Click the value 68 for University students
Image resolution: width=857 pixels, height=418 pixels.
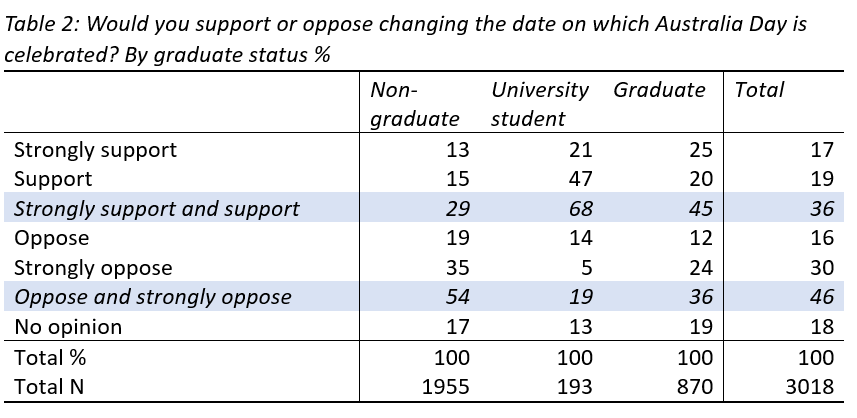(580, 209)
